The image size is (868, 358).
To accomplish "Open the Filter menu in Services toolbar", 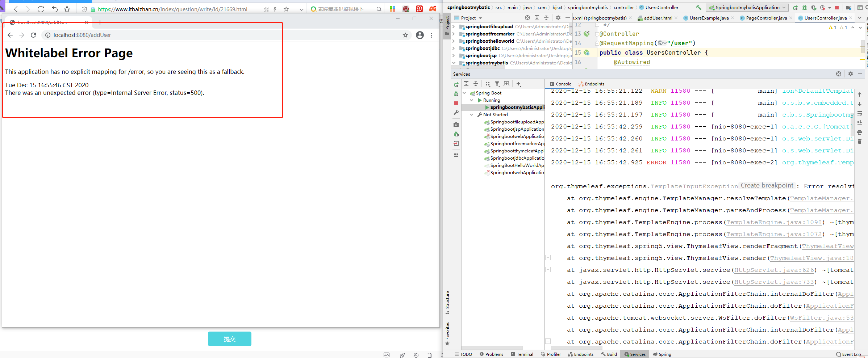I will 497,84.
